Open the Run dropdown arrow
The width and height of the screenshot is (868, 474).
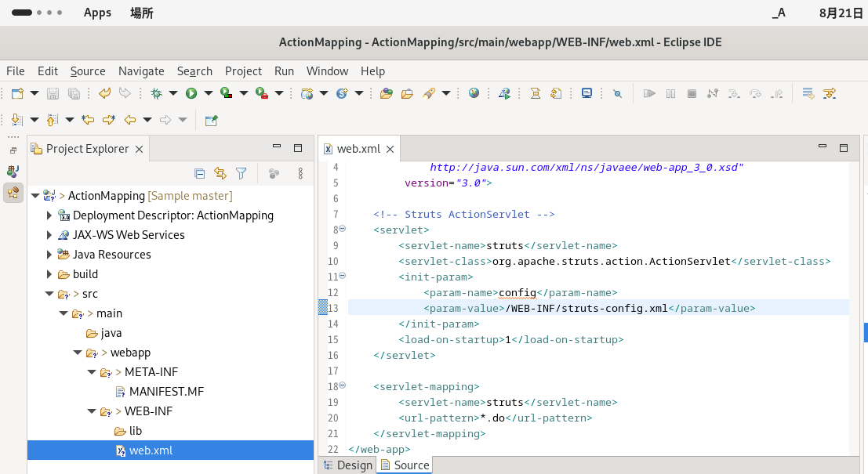(208, 93)
